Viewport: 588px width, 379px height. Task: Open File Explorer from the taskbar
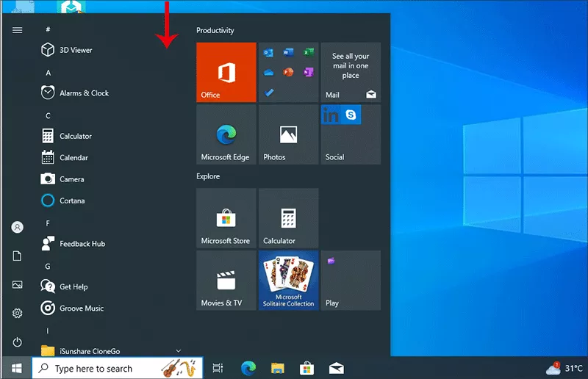(278, 369)
